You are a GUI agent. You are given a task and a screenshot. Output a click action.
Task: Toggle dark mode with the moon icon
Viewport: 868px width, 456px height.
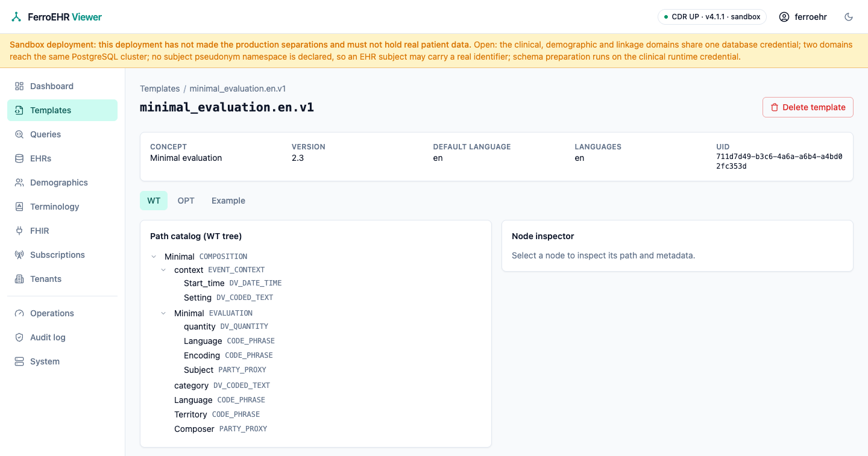[849, 17]
